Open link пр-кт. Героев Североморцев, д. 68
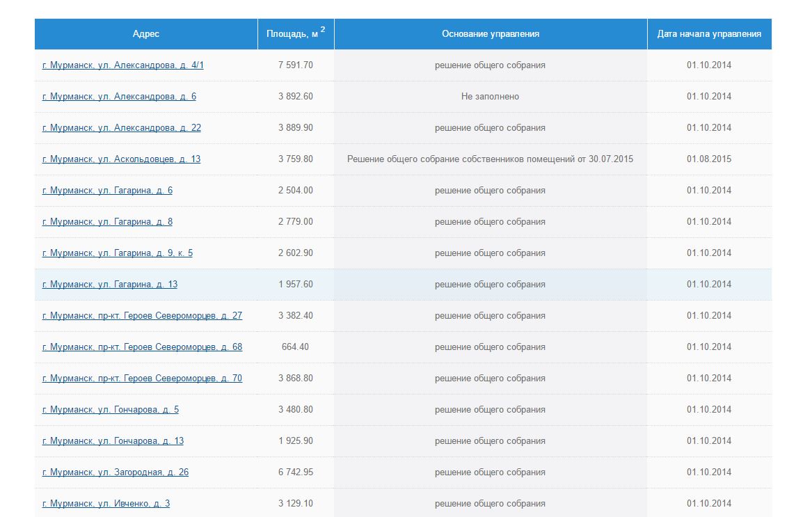The image size is (812, 517). (x=143, y=347)
